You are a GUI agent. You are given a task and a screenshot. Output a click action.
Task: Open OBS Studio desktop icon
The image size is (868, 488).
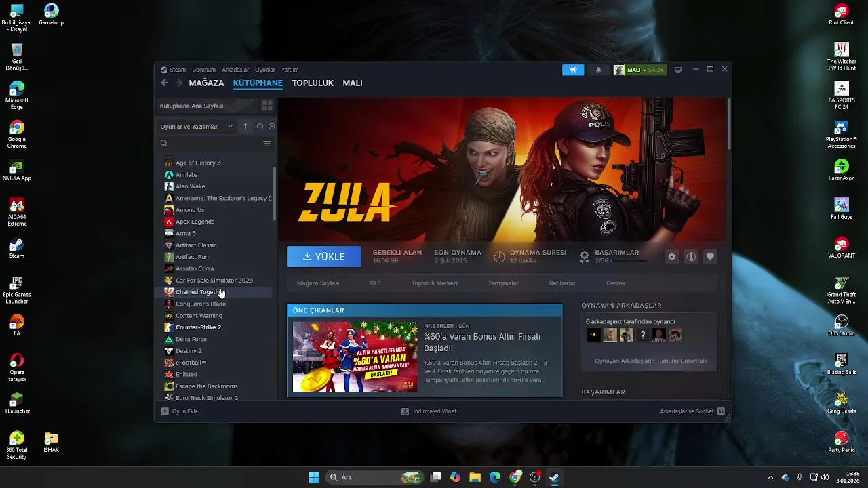coord(842,324)
